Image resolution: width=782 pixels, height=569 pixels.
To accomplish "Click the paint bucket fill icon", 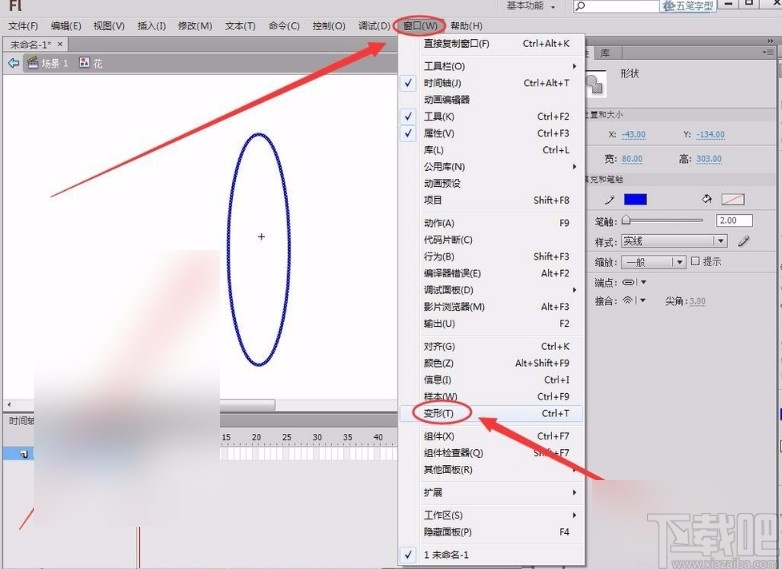I will click(x=707, y=199).
